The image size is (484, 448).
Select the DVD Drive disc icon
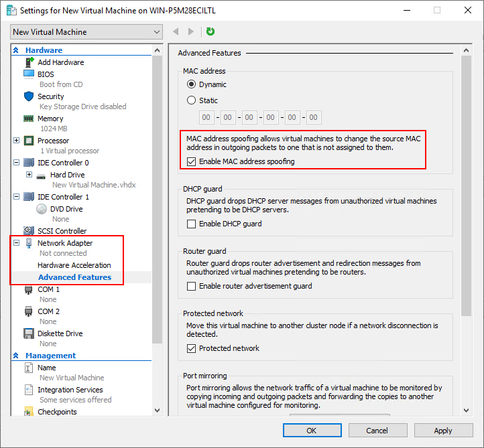click(x=42, y=209)
